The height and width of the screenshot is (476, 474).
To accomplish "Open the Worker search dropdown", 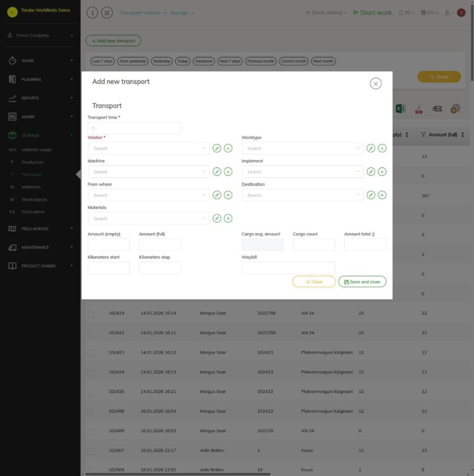I will (149, 148).
